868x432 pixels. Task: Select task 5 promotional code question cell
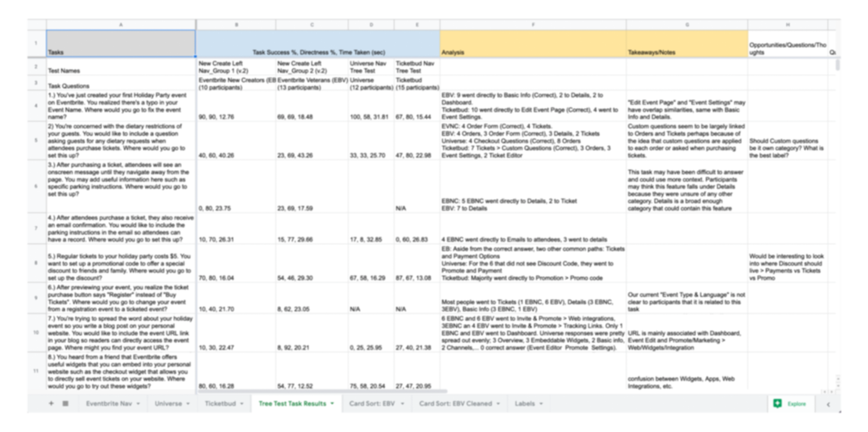[x=121, y=263]
